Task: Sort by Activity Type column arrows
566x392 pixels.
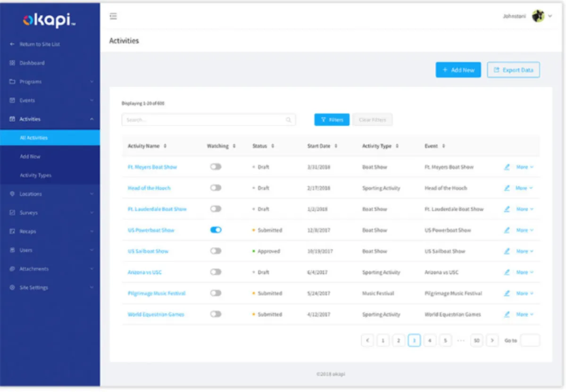Action: tap(397, 146)
